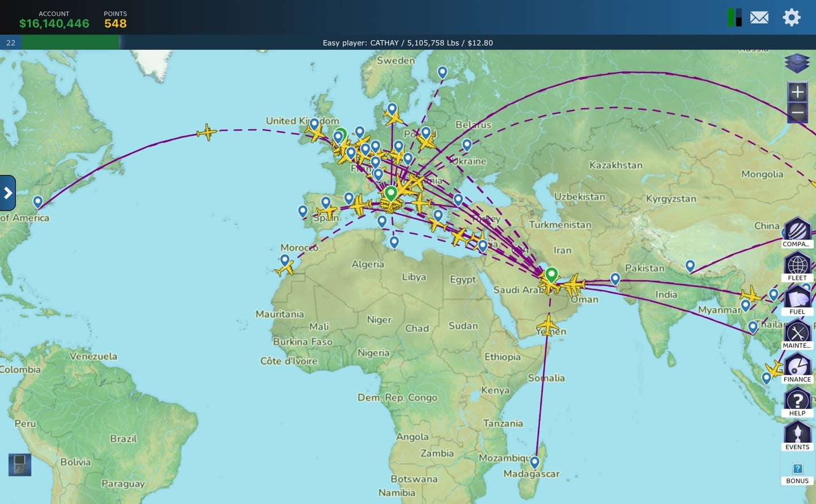Click the ACCOUNT balance $16,140,446

(x=54, y=23)
